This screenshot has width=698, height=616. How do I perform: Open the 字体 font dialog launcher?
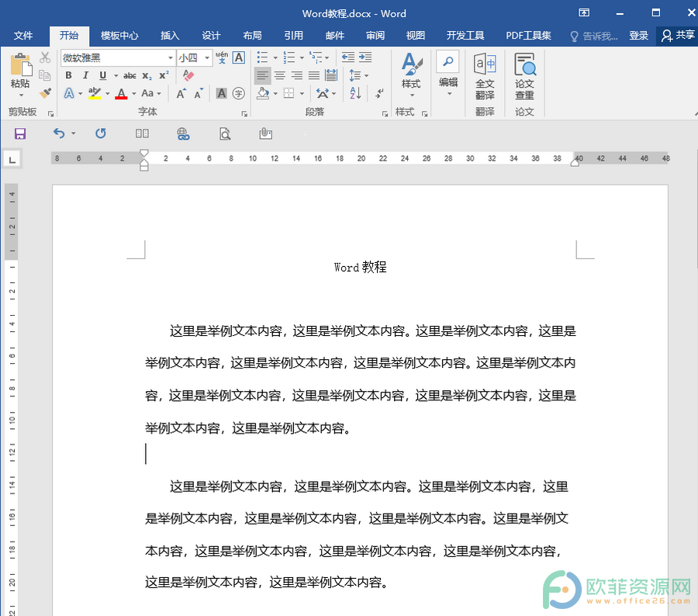click(x=244, y=113)
